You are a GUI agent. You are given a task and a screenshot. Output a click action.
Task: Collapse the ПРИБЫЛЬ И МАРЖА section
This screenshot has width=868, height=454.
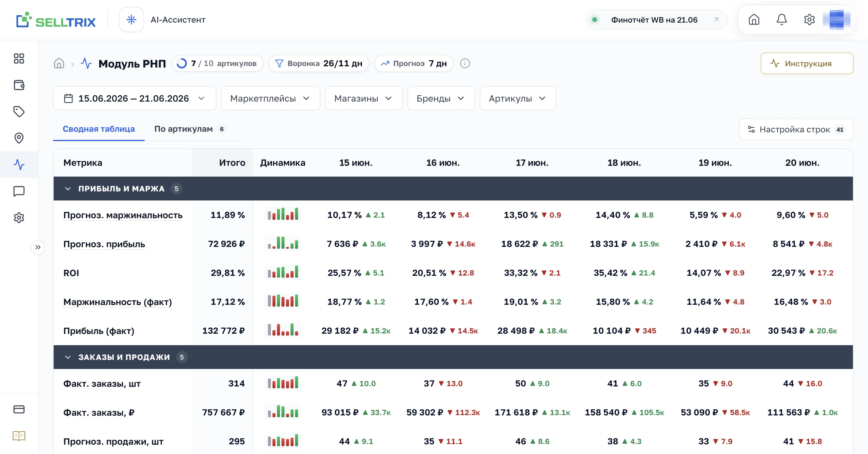click(68, 189)
